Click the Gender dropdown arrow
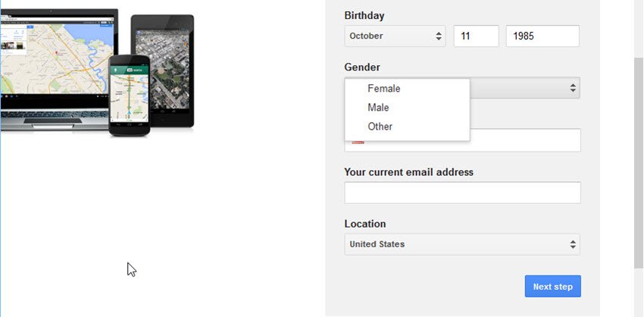Viewport: 644px width, 317px height. click(573, 89)
